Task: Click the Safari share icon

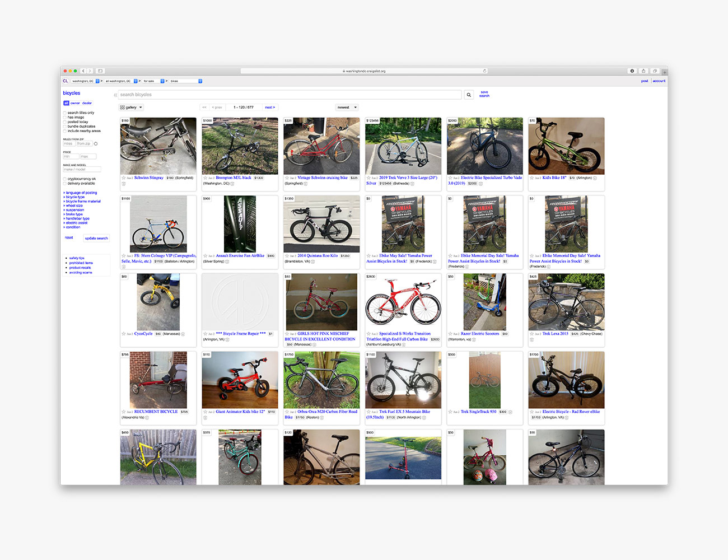Action: tap(643, 71)
